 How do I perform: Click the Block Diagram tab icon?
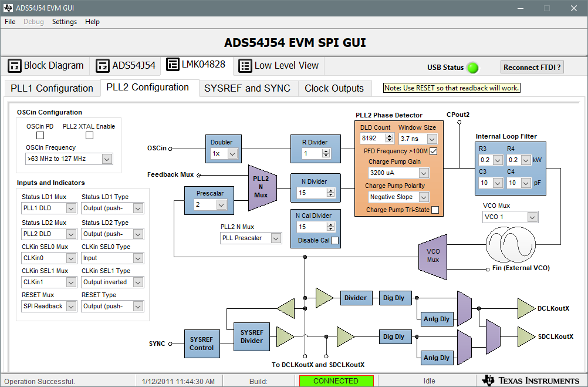(15, 66)
